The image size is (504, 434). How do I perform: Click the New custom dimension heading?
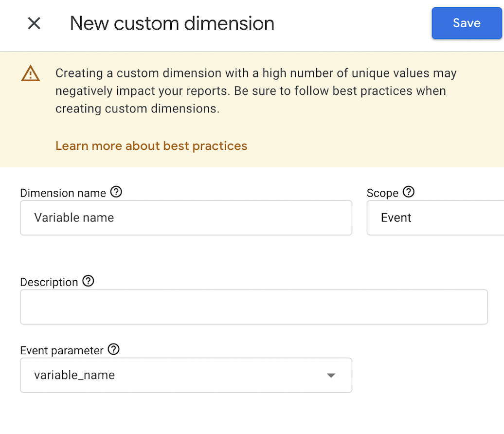[172, 23]
